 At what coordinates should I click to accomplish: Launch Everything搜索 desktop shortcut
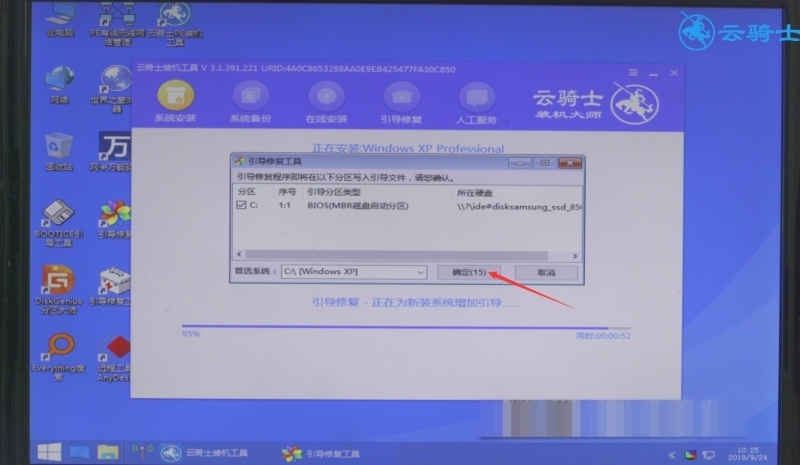pyautogui.click(x=59, y=357)
